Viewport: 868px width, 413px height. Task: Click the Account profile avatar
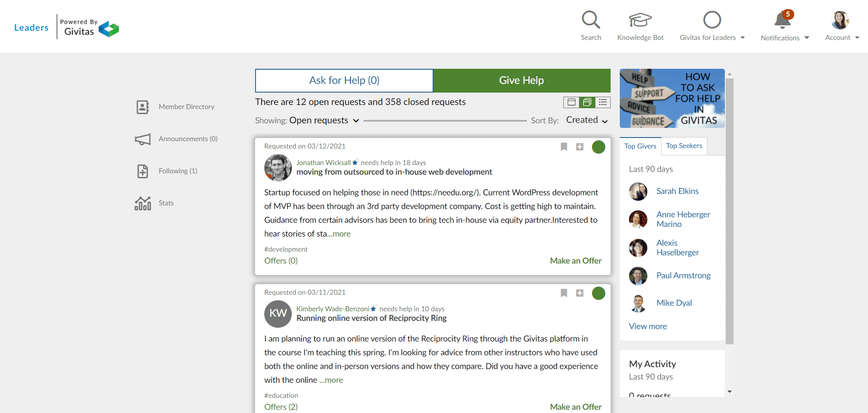(x=840, y=20)
